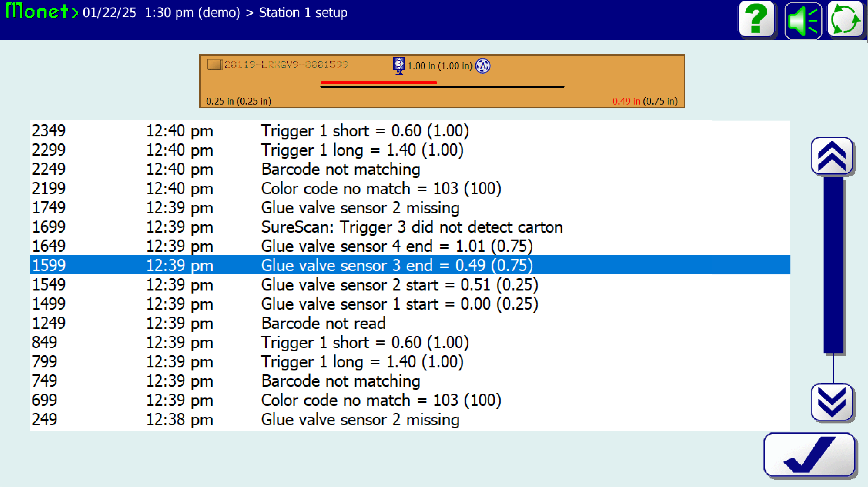The width and height of the screenshot is (868, 487).
Task: Open the help question mark button
Action: pos(757,19)
